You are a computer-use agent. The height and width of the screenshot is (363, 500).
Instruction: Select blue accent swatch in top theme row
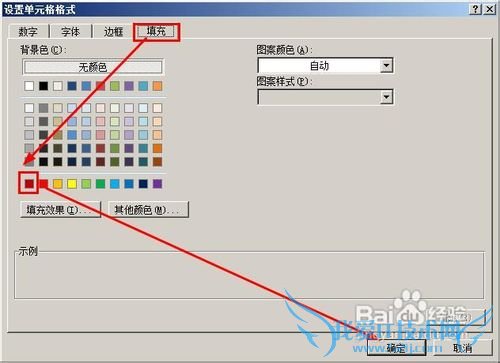click(x=86, y=86)
